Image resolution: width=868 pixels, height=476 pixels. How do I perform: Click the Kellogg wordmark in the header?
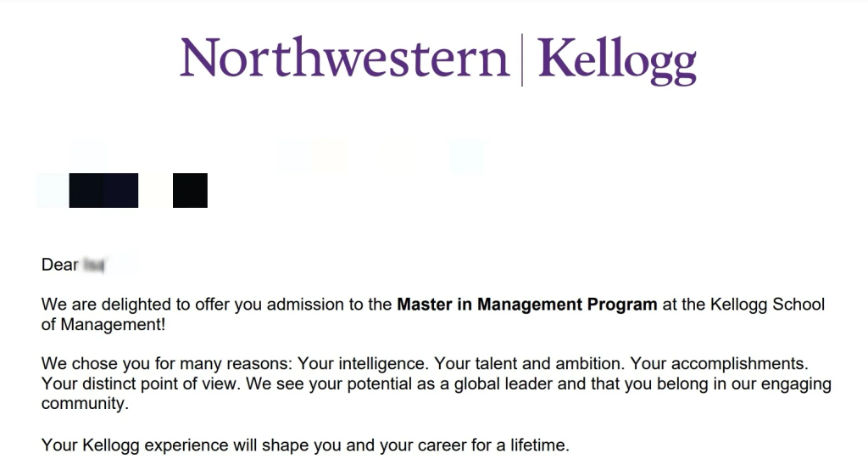pos(616,59)
